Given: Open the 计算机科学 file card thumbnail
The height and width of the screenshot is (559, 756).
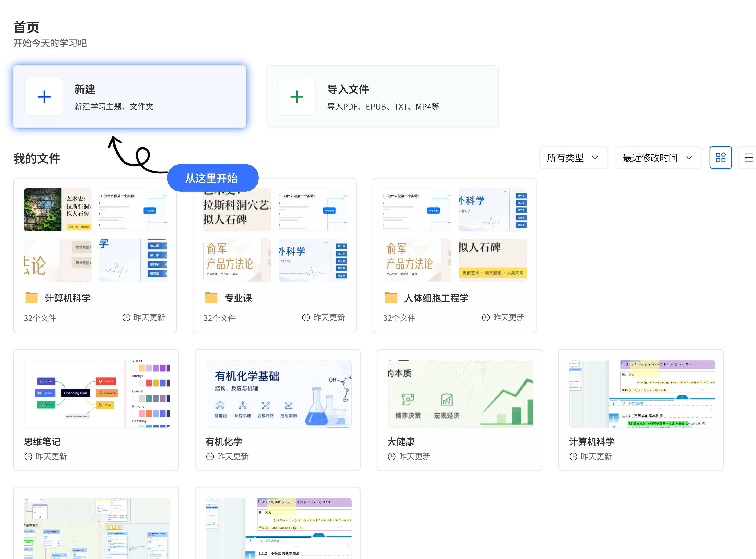Looking at the screenshot, I should click(x=642, y=394).
